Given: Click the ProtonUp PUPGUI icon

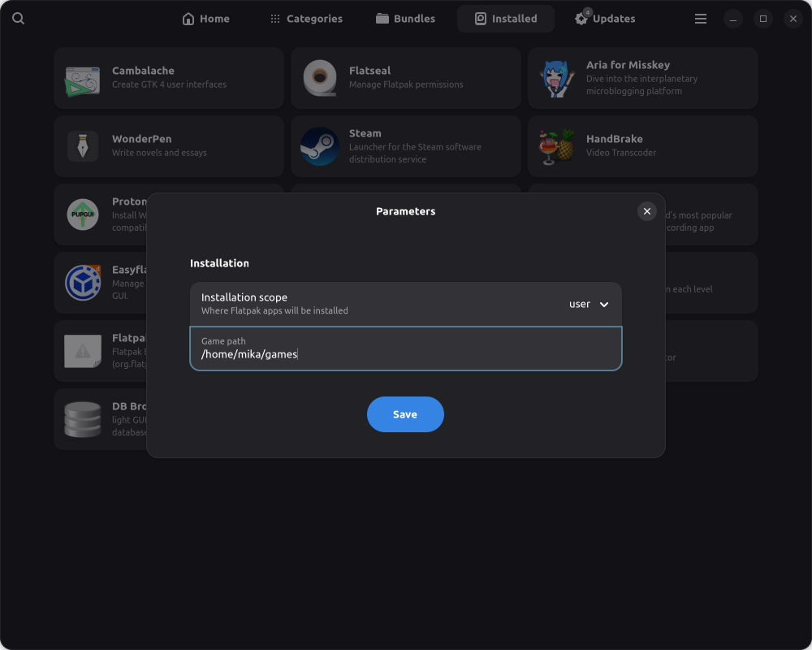Looking at the screenshot, I should pyautogui.click(x=82, y=214).
